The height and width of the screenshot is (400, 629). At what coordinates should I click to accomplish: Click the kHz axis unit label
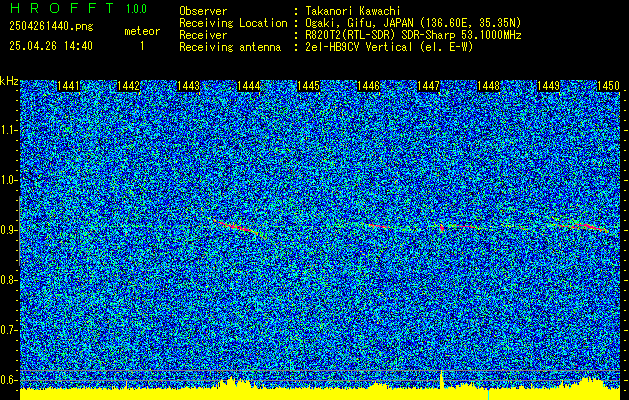click(9, 81)
